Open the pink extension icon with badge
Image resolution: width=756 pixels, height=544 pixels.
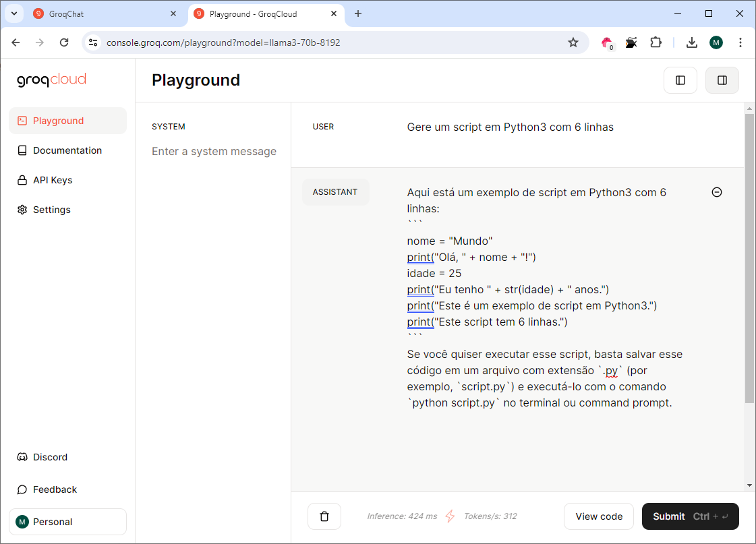click(x=607, y=43)
